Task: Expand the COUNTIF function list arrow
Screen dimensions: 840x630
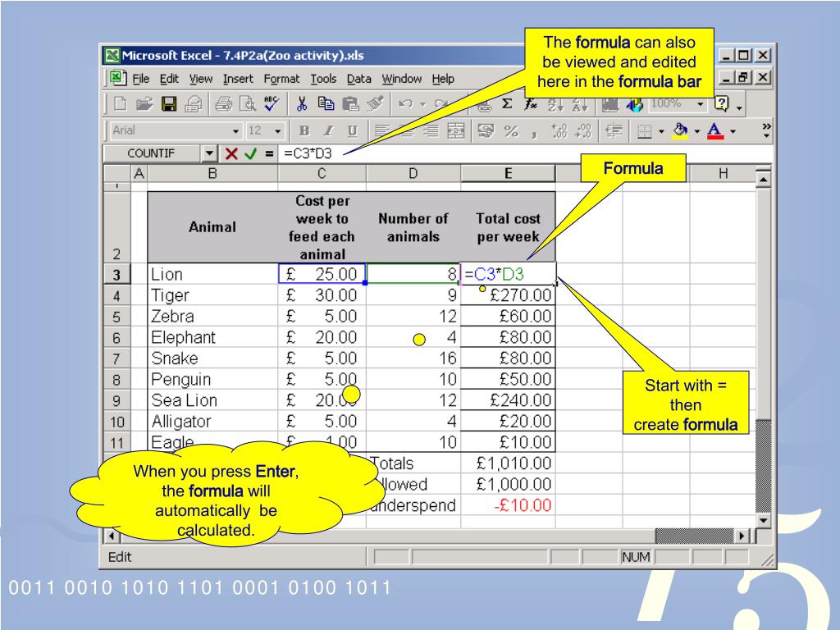Action: (x=209, y=153)
